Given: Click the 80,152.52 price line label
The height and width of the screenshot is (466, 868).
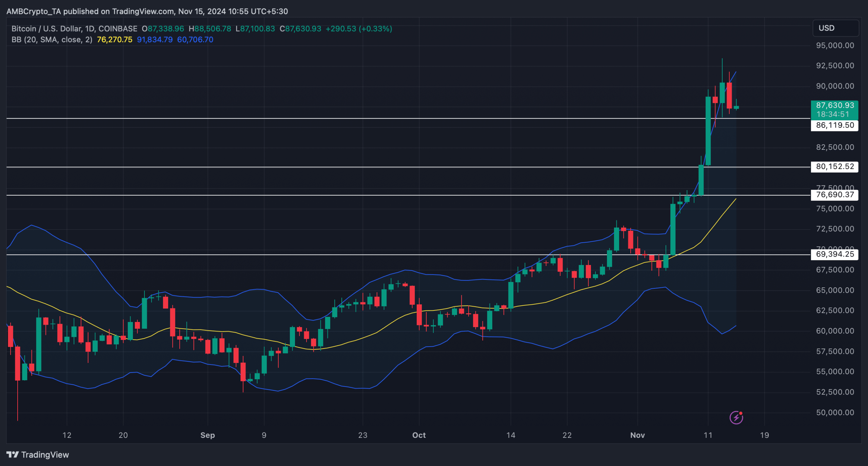Looking at the screenshot, I should click(835, 167).
